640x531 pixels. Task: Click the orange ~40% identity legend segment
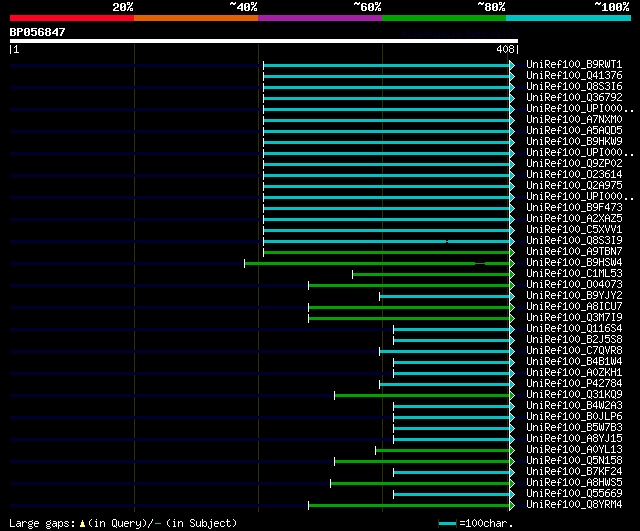point(196,18)
